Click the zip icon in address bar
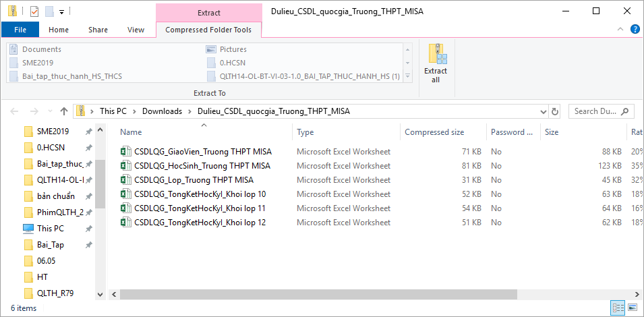Viewport: 644px width, 317px height. 81,111
